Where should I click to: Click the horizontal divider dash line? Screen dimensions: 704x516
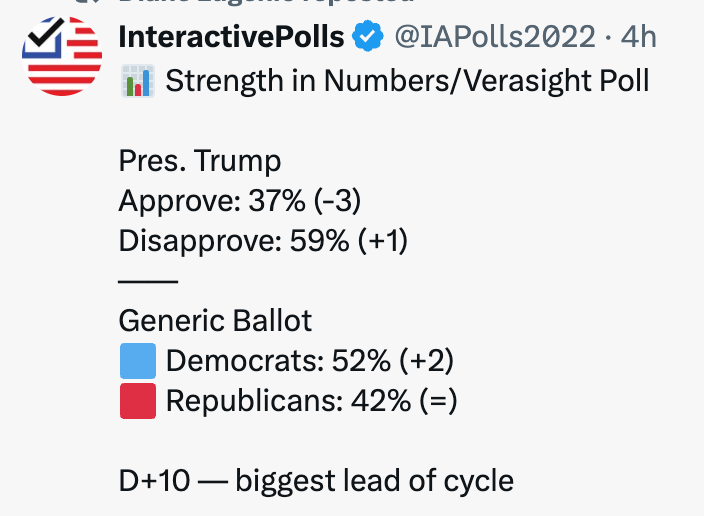148,281
